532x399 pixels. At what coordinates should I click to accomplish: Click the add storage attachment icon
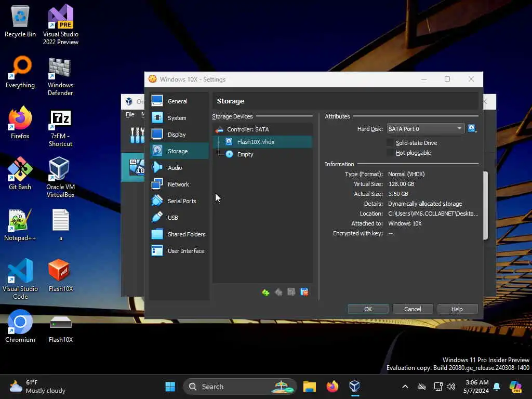point(291,292)
